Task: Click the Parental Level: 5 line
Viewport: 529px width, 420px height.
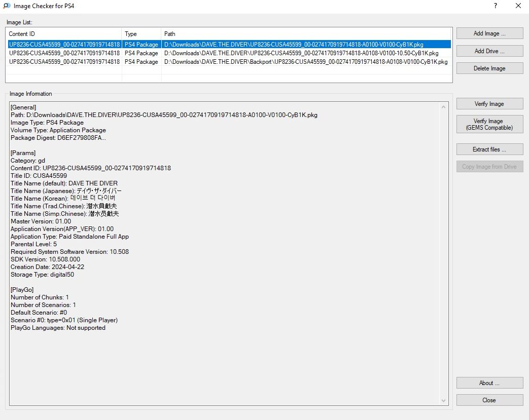Action: pos(34,244)
